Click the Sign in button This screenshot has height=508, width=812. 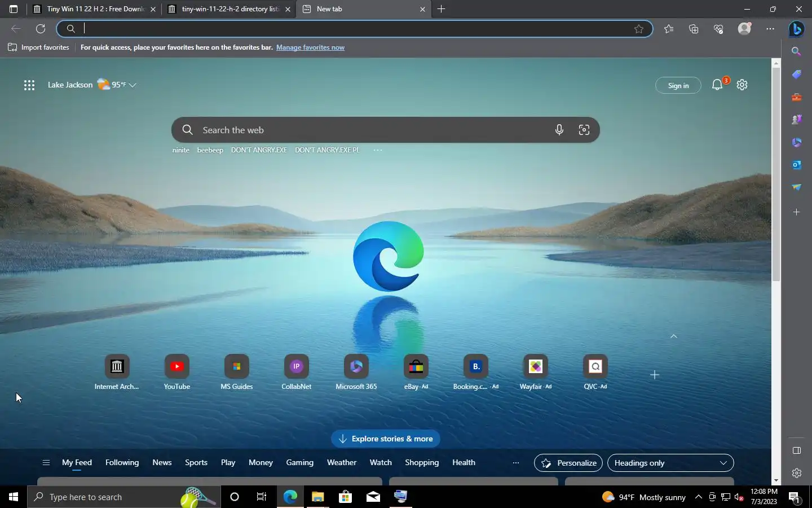(x=678, y=85)
